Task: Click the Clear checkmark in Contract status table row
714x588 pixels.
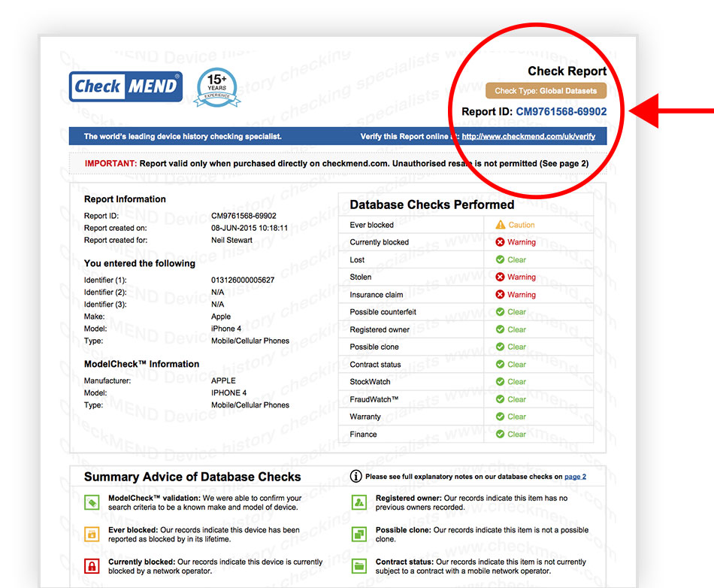Action: click(500, 365)
